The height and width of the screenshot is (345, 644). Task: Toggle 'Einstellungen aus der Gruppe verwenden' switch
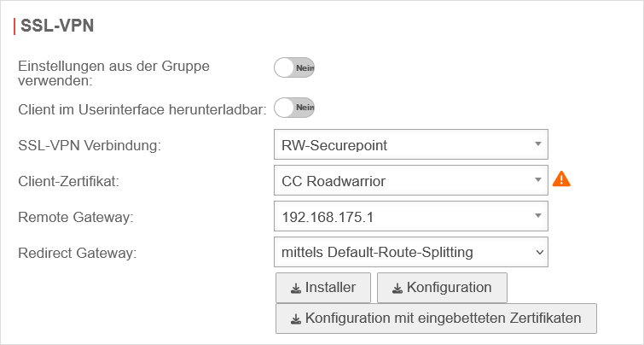294,68
